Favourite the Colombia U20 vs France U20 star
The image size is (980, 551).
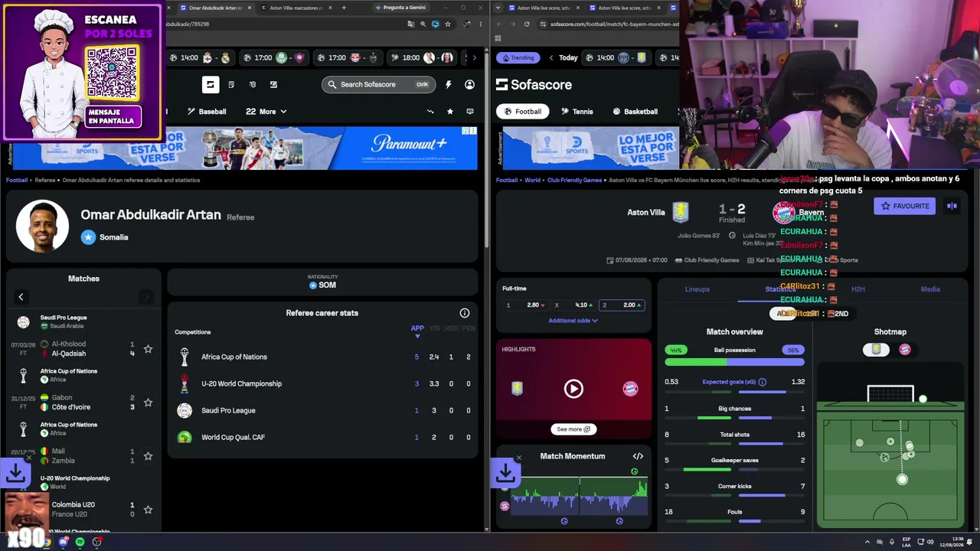(148, 510)
